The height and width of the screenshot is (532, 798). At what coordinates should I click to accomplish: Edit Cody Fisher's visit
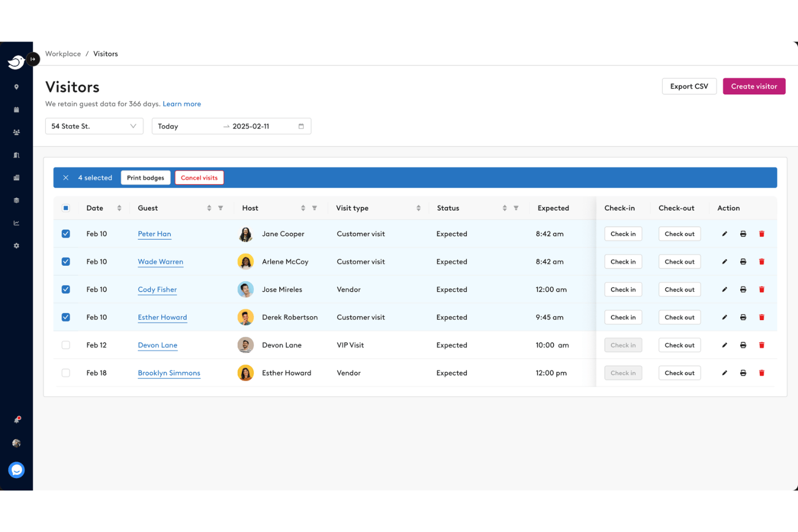point(725,289)
